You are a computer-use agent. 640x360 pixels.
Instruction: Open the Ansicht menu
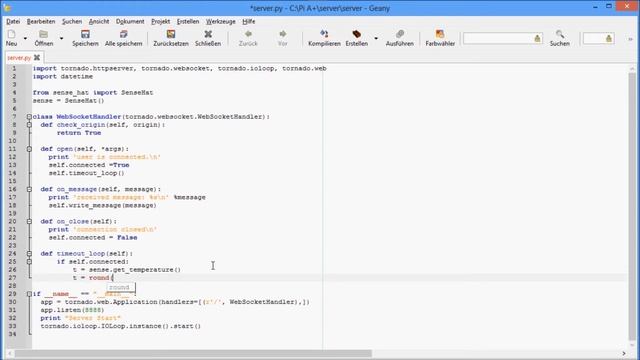point(99,21)
